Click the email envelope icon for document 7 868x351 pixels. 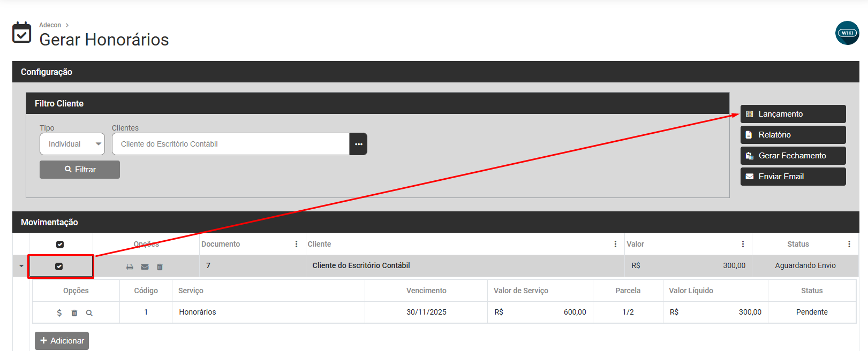tap(145, 266)
